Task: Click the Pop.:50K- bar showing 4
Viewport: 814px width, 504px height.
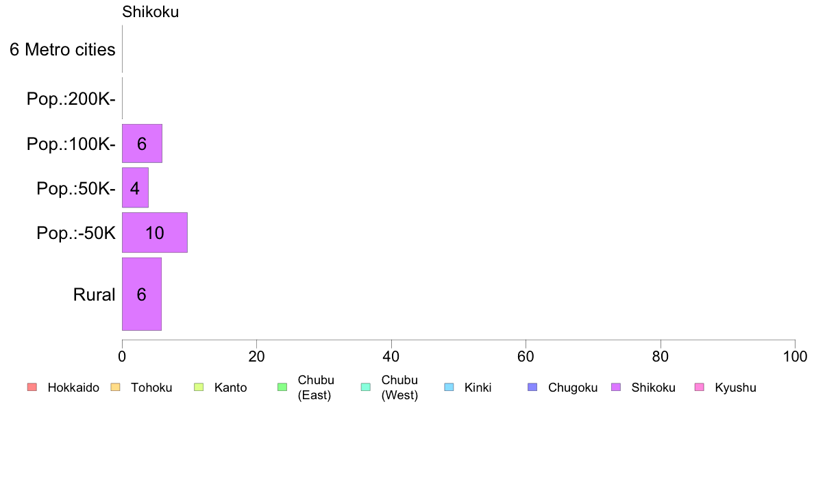Action: (135, 188)
